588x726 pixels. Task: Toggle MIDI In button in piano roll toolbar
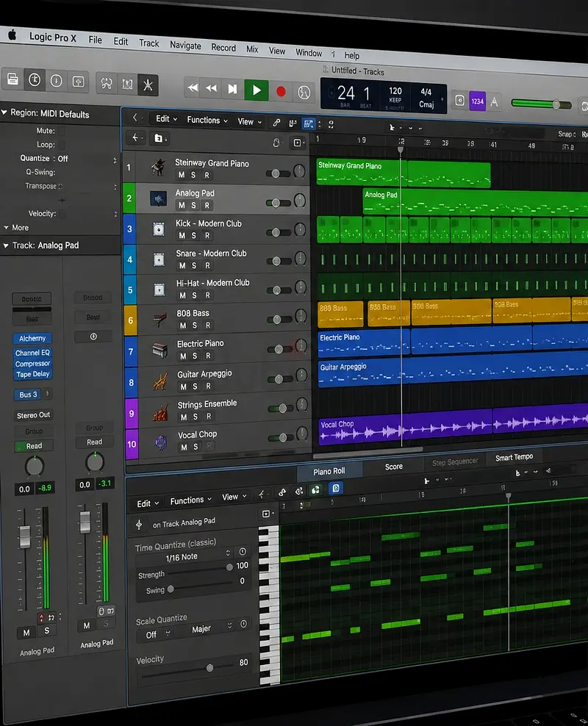[315, 490]
